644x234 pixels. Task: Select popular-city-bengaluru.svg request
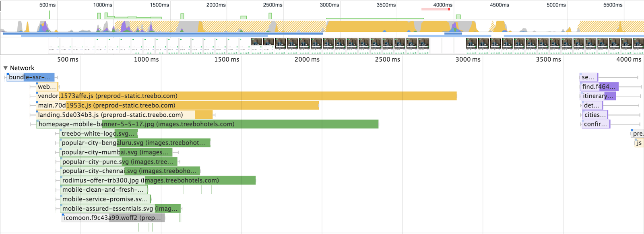pyautogui.click(x=135, y=143)
